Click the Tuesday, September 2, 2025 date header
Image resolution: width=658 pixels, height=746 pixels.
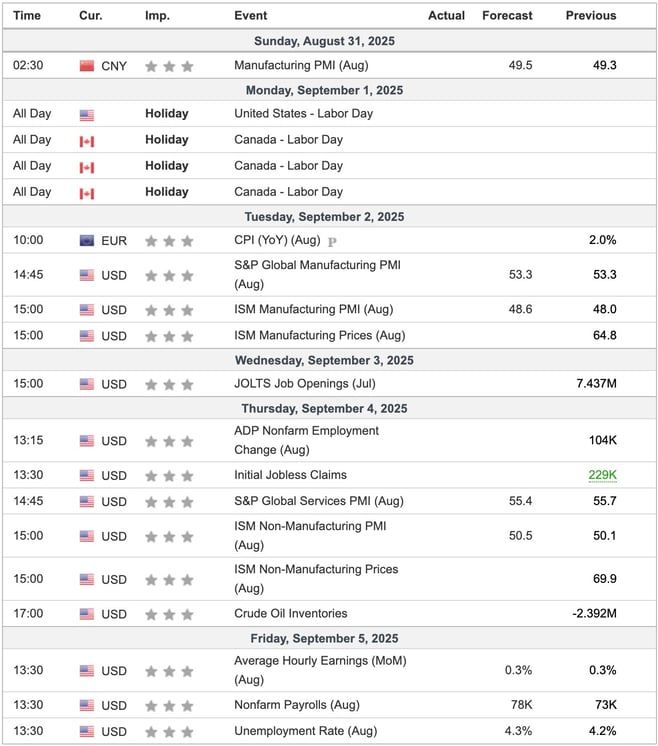[x=324, y=217]
